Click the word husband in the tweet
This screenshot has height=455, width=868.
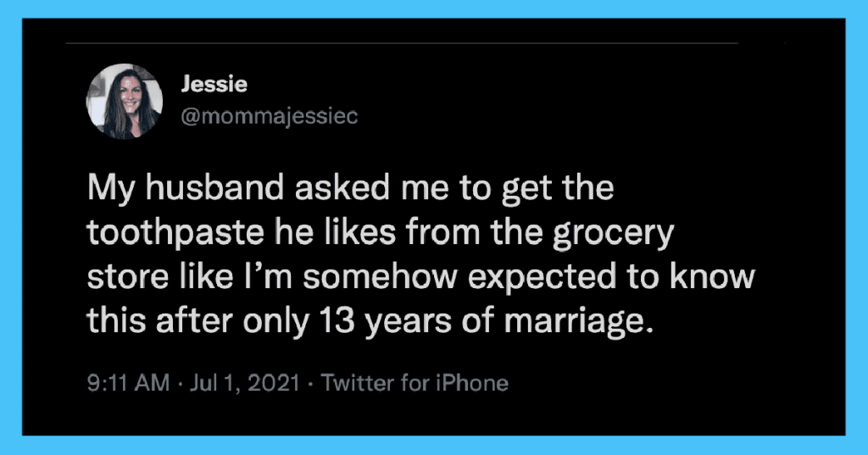214,187
